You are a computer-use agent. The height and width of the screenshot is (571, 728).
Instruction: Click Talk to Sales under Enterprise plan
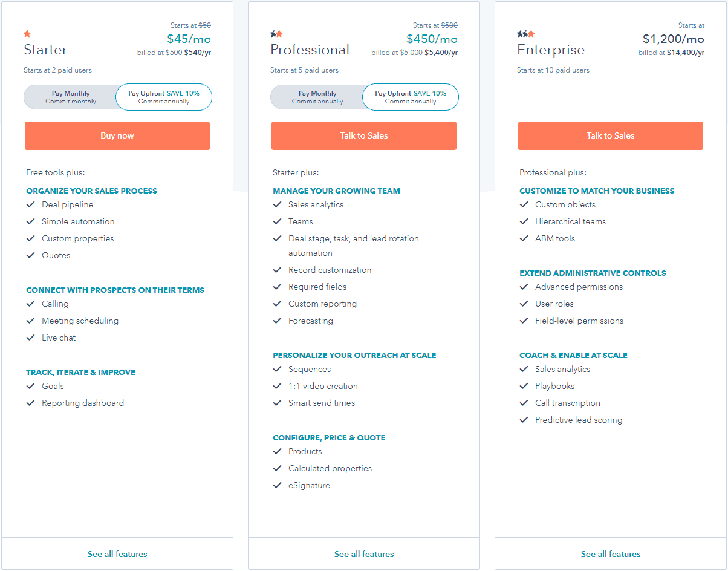pos(610,135)
